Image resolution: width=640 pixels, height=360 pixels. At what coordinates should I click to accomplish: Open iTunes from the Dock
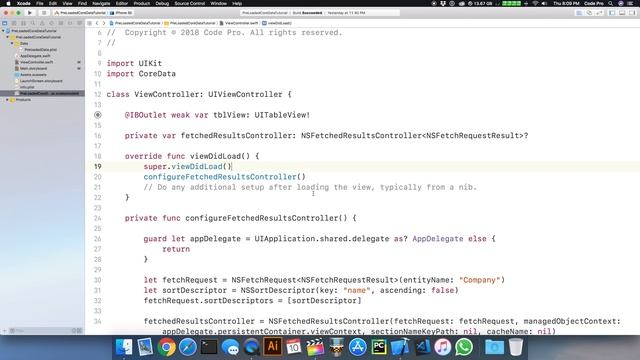coord(442,347)
